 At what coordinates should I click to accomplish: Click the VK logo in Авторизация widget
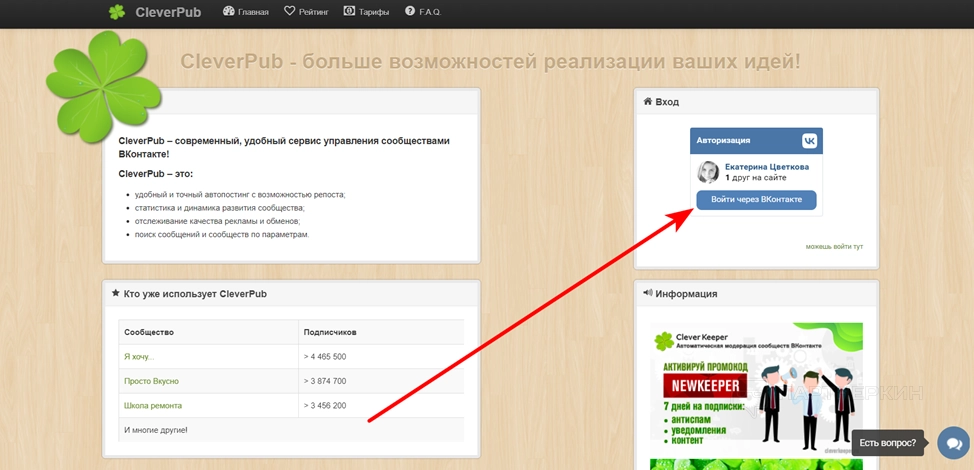click(809, 141)
